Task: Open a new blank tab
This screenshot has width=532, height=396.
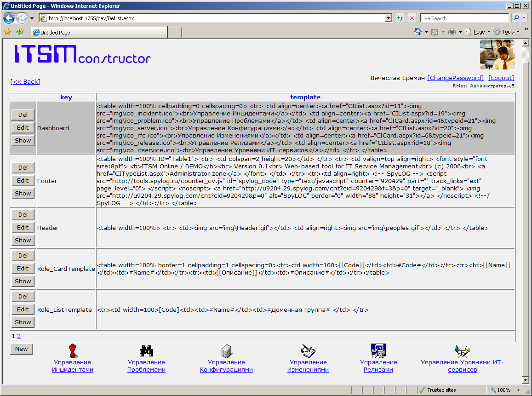Action: [175, 33]
